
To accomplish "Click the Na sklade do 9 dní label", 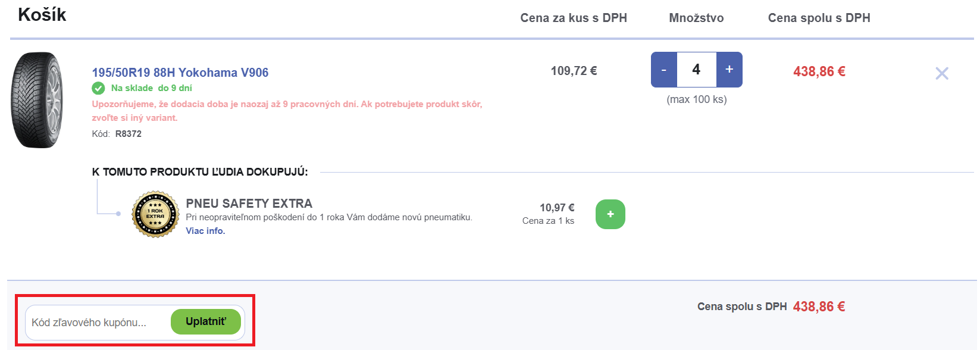I will pyautogui.click(x=151, y=88).
